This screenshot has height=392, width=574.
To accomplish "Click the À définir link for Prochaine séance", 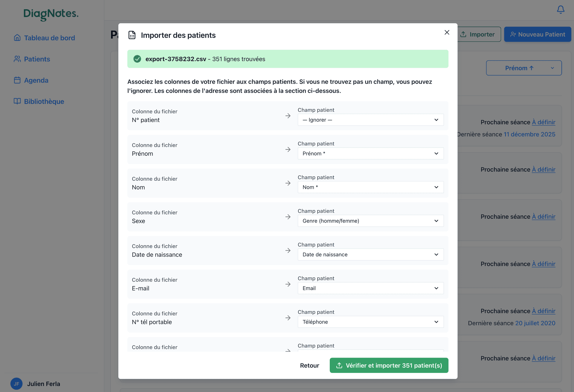I will tap(544, 122).
